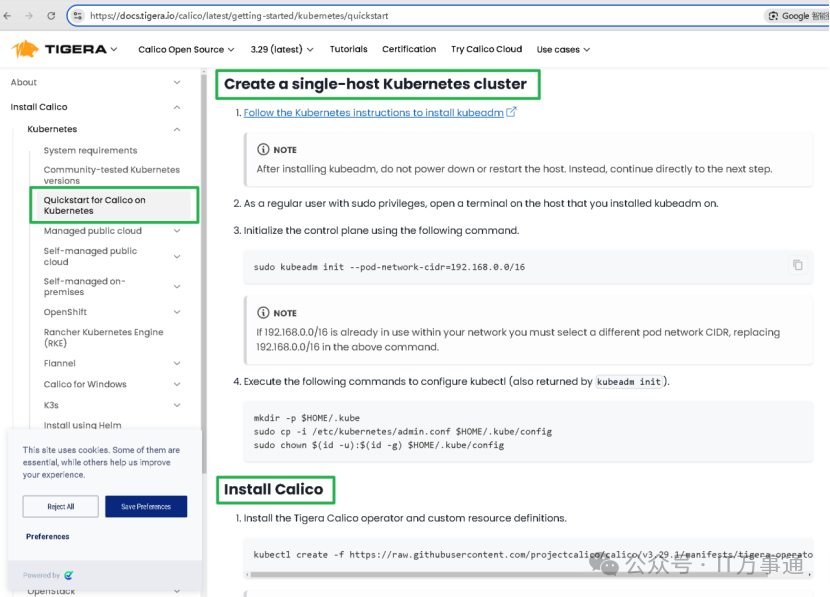The width and height of the screenshot is (830, 597).
Task: Open Install using Helm page
Action: [82, 425]
